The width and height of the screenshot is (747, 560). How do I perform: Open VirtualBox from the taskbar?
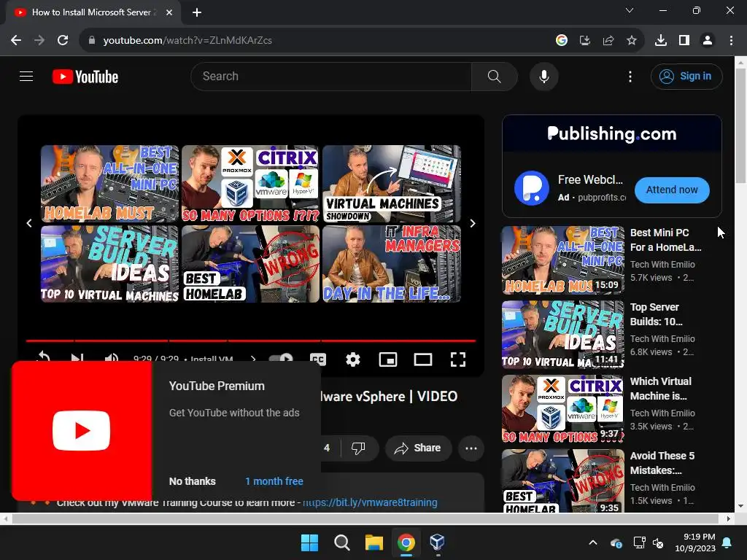pyautogui.click(x=437, y=542)
